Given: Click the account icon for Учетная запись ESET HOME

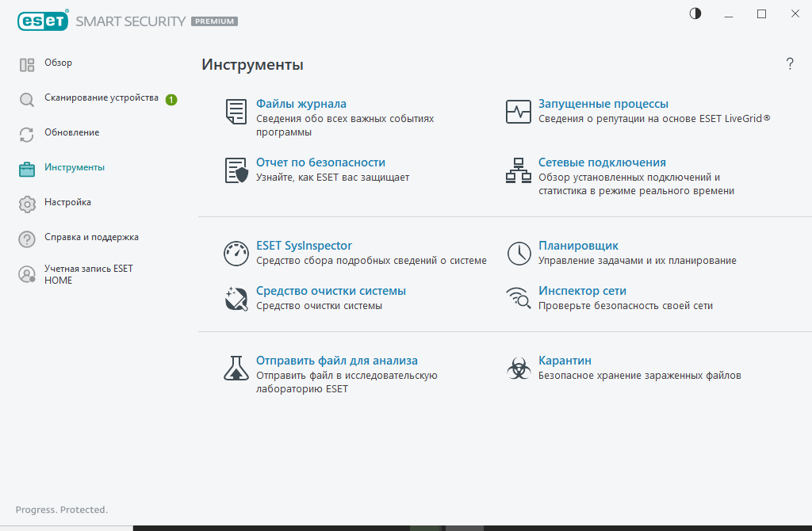Looking at the screenshot, I should pos(27,274).
